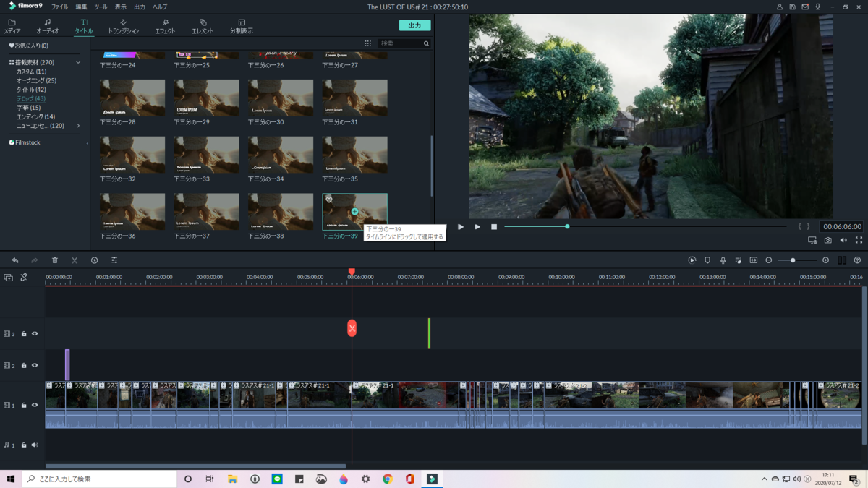Open the ヘルプ menu
Image resolution: width=868 pixels, height=488 pixels.
tap(160, 7)
